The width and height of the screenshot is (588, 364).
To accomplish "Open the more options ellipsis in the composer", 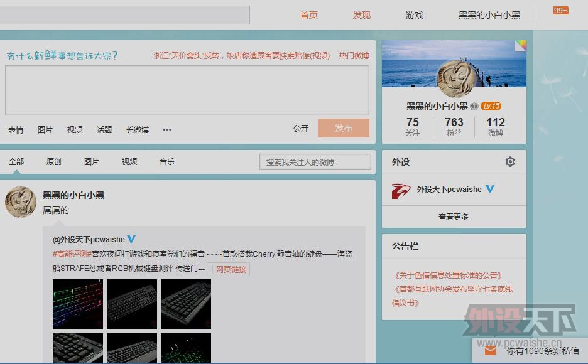I will tap(167, 129).
